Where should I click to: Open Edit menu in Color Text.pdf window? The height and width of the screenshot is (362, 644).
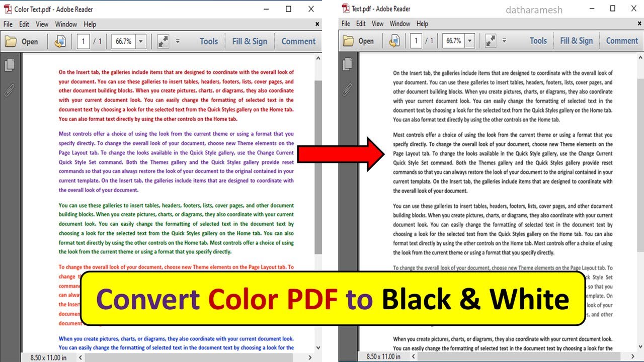24,24
